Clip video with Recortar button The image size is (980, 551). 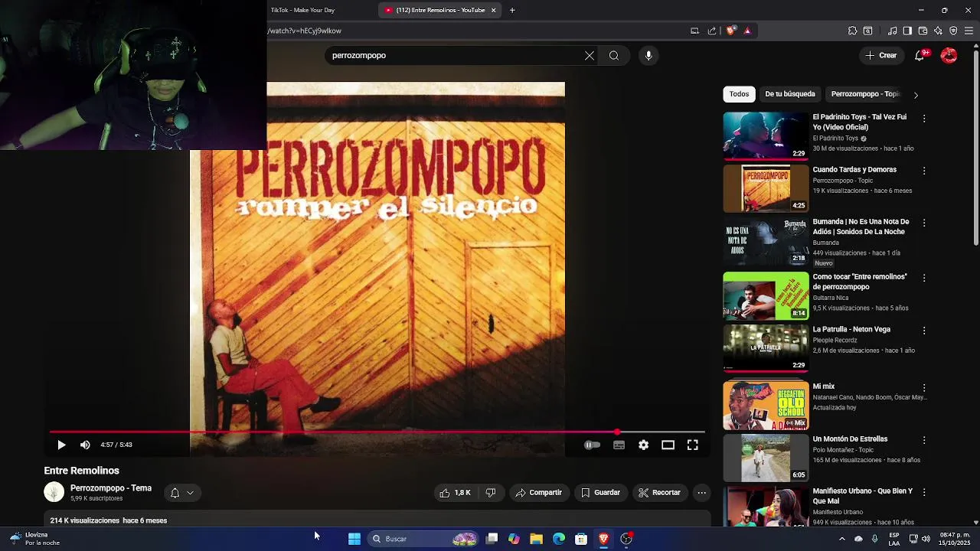659,493
